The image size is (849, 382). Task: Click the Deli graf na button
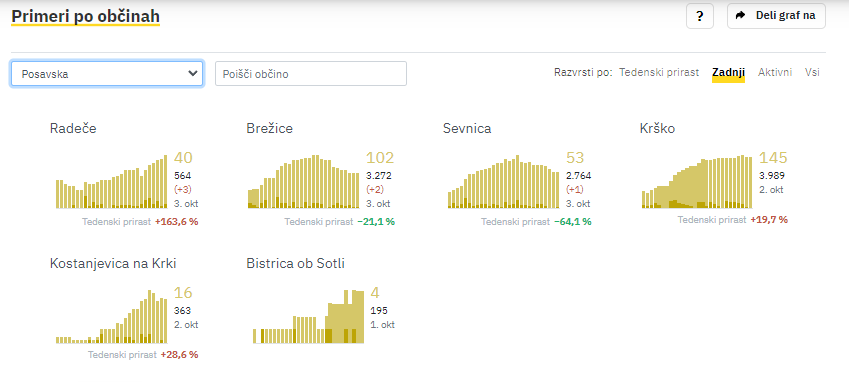(776, 16)
